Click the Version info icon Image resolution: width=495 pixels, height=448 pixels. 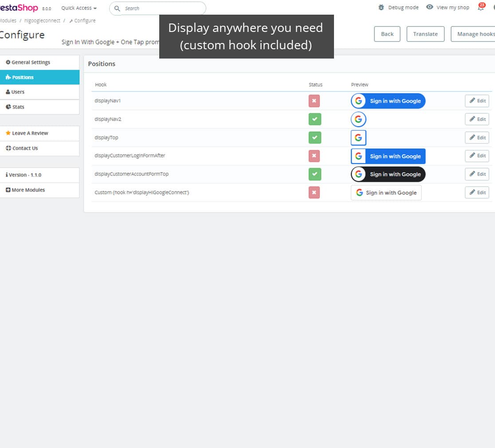coord(7,175)
